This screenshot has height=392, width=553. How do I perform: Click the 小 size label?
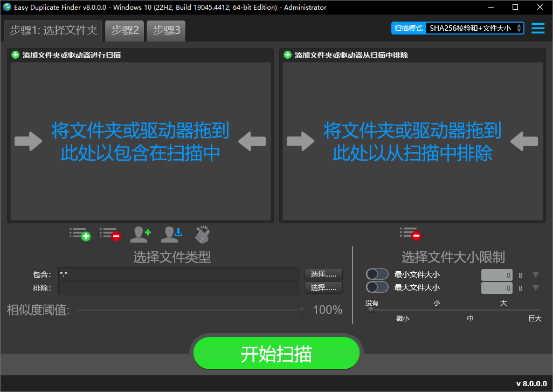(x=437, y=302)
